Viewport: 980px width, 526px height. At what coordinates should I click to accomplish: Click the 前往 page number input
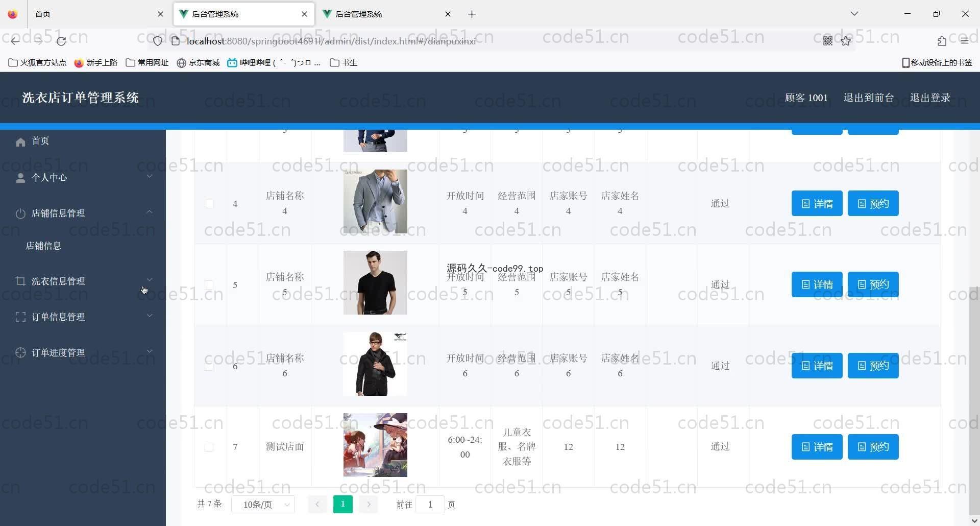click(x=430, y=505)
